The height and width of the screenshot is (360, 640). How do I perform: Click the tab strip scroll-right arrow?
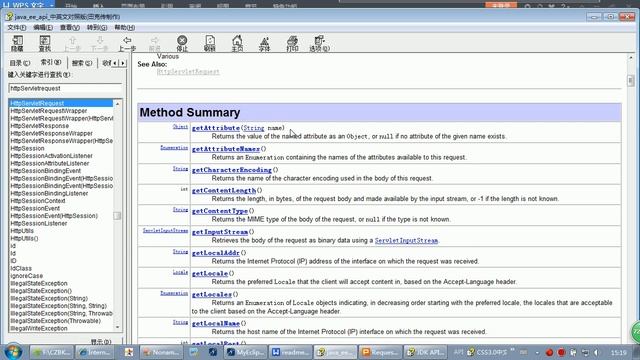pos(123,63)
